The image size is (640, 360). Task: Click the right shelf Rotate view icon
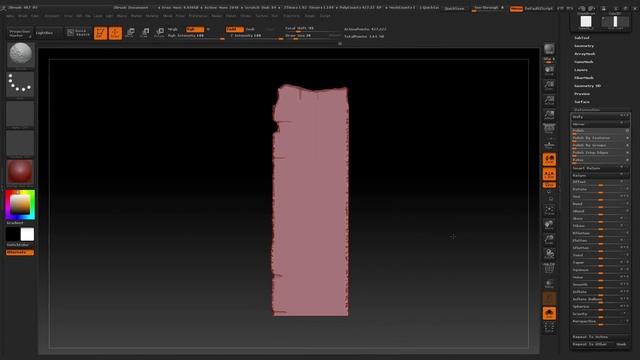click(549, 254)
